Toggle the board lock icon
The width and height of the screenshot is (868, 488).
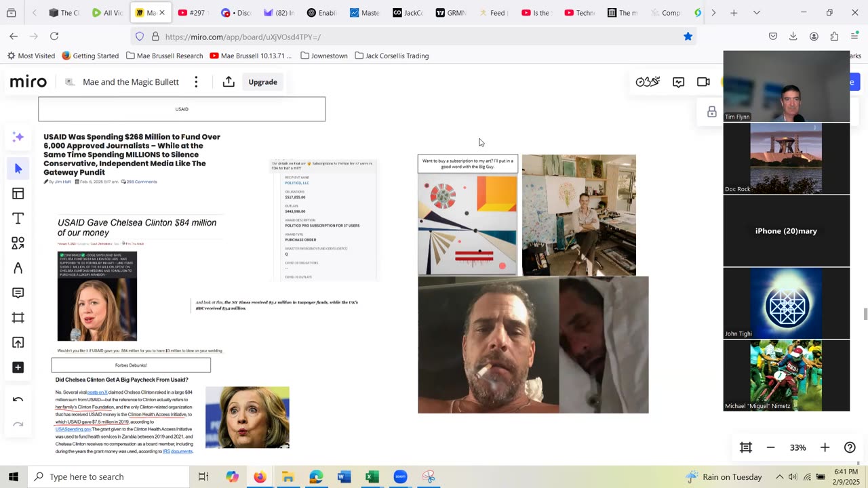click(711, 112)
